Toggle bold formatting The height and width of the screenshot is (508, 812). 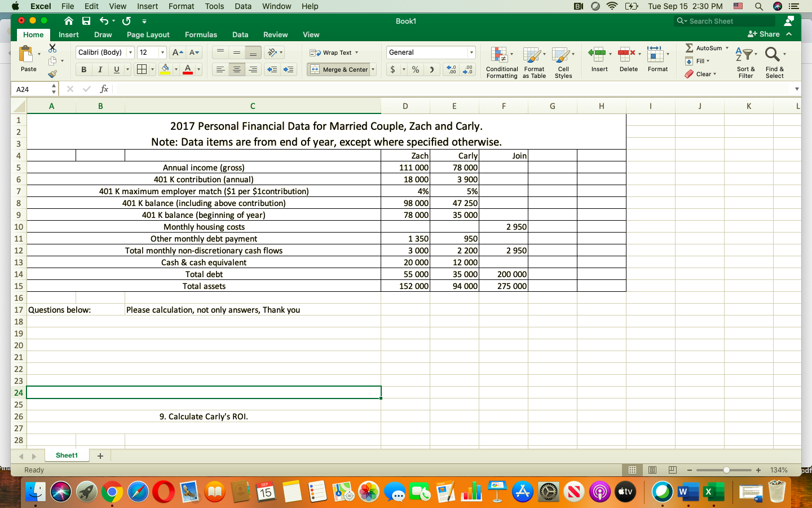pos(83,69)
